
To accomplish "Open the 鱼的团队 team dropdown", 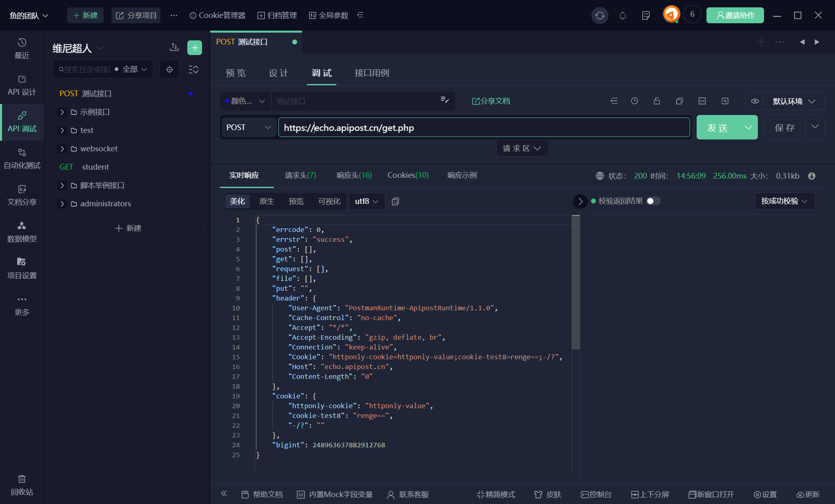I will coord(29,15).
